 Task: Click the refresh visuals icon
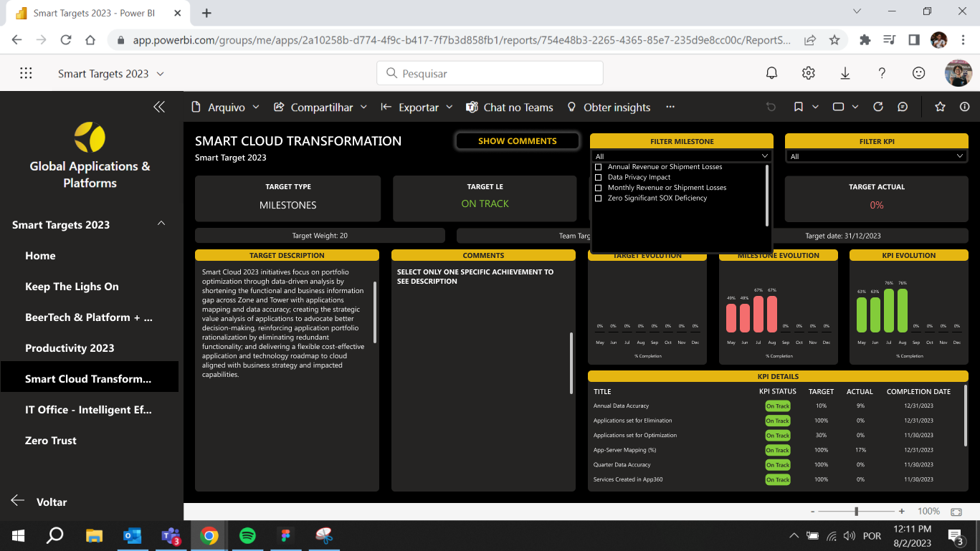877,107
